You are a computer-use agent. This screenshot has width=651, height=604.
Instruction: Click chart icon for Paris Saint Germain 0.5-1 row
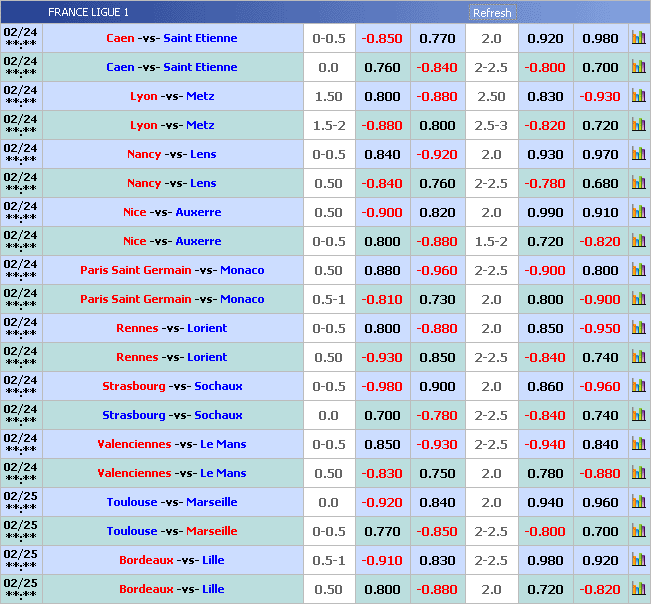point(638,300)
